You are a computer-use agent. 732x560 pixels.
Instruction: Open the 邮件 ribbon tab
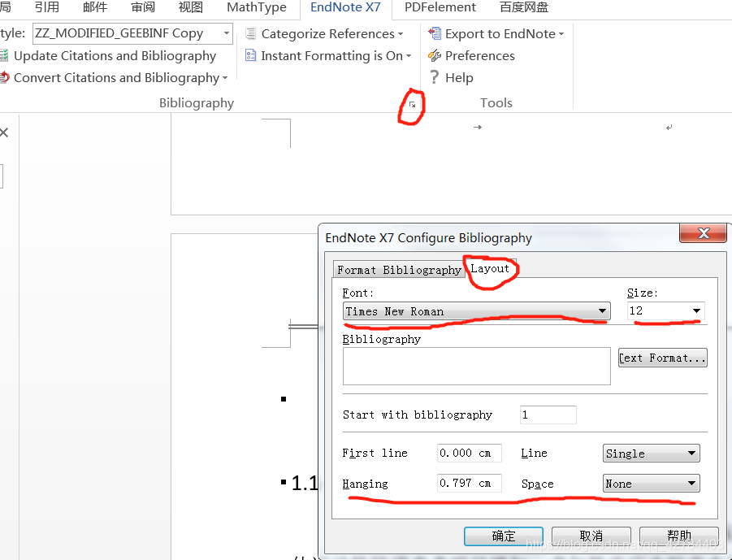tap(95, 7)
